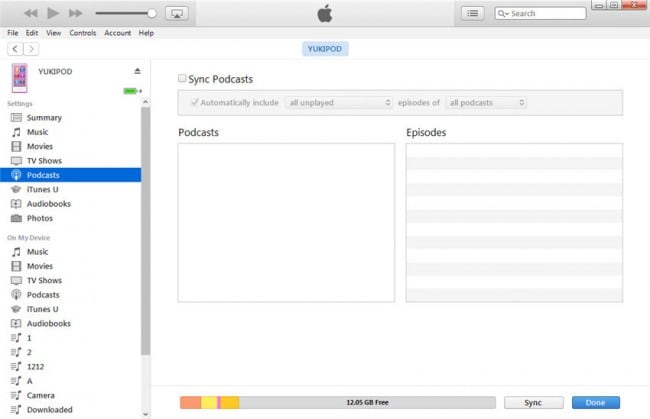Click the fast-forward playback button

[75, 13]
